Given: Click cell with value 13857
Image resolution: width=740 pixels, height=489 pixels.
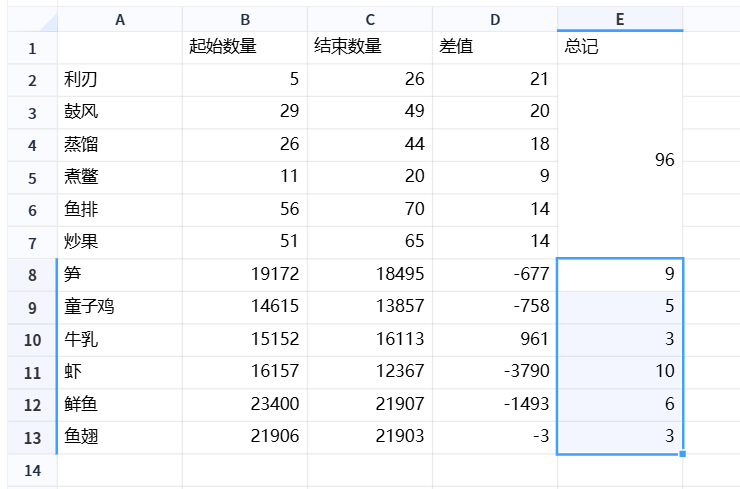Looking at the screenshot, I should pyautogui.click(x=370, y=307).
